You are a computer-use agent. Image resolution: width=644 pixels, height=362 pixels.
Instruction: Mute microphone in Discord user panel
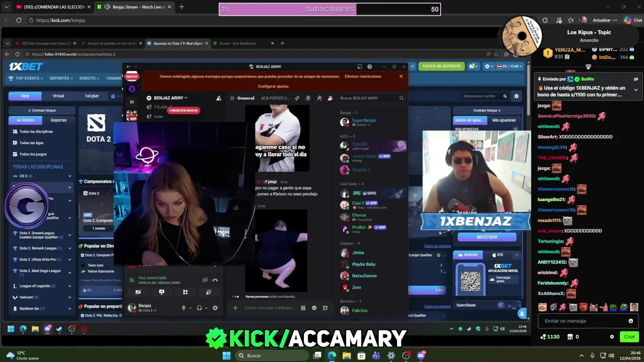click(184, 308)
